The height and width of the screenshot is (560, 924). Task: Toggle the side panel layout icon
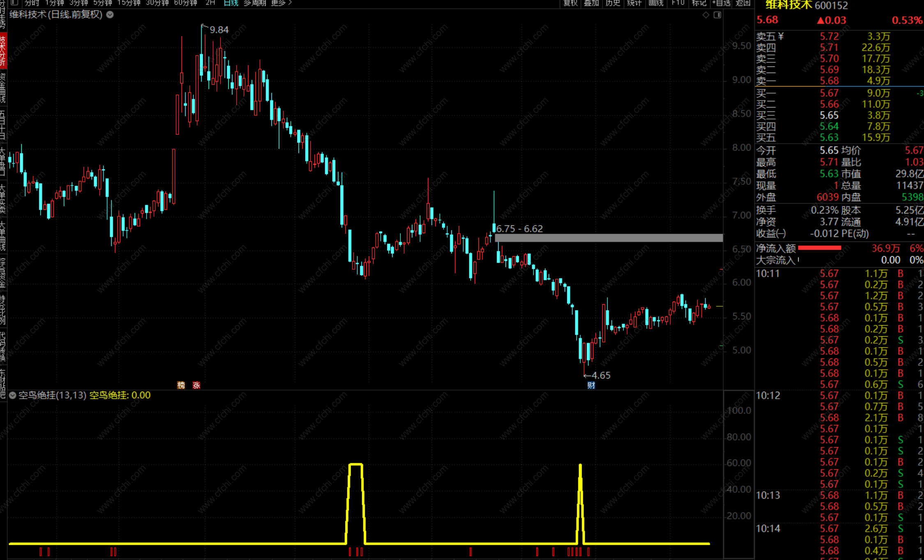click(717, 15)
